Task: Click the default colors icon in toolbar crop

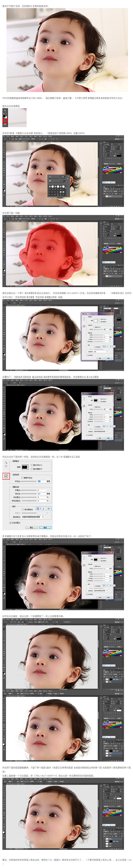Action: point(4,113)
